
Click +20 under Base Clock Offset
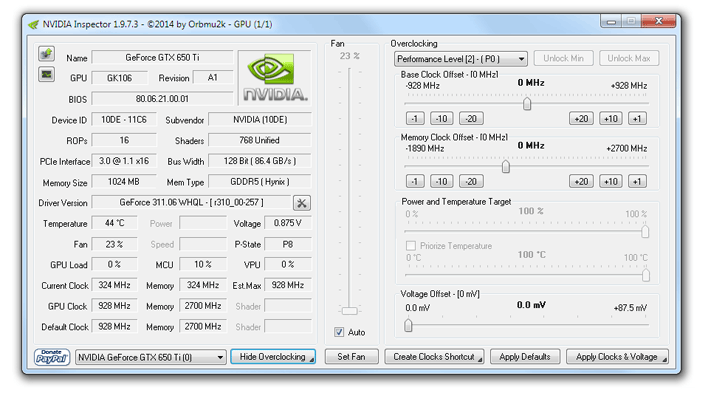click(581, 119)
